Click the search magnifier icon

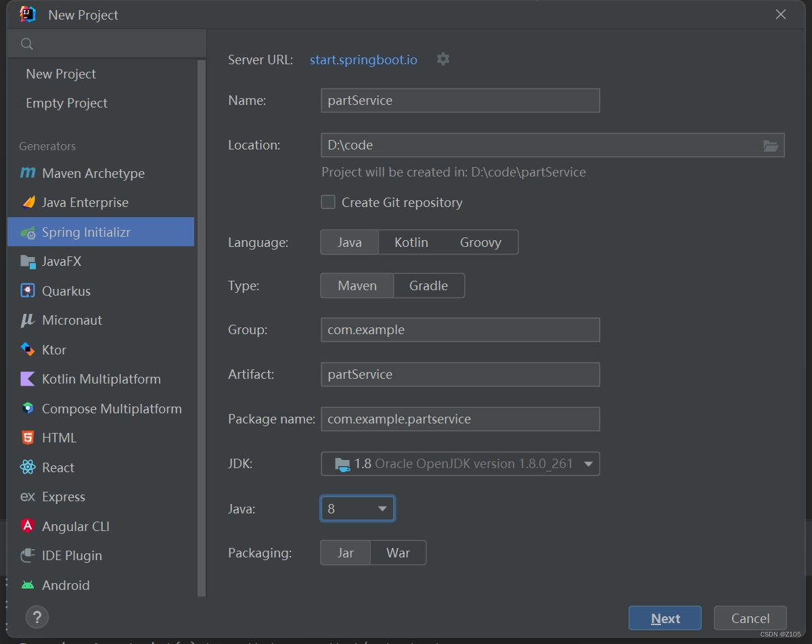coord(27,44)
